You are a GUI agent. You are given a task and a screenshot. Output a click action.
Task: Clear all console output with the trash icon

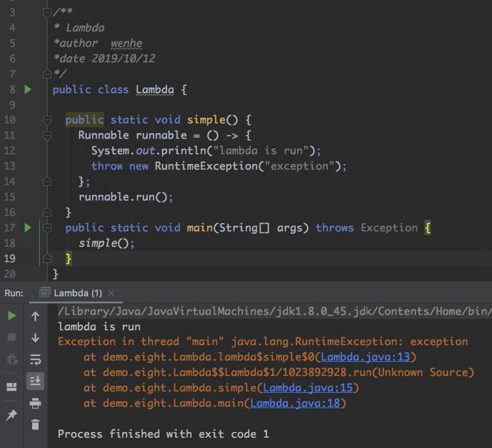click(35, 424)
